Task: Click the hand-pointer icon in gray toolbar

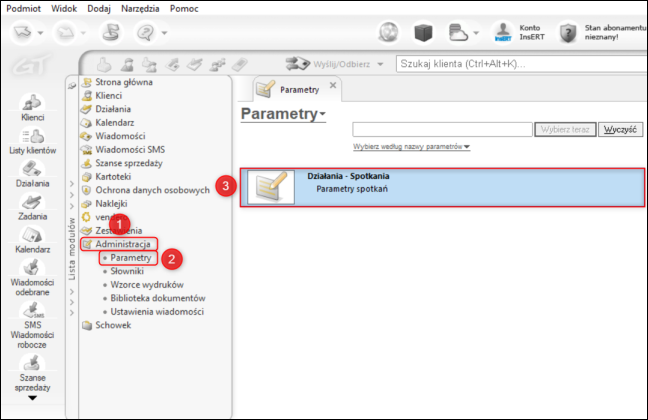Action: tap(104, 64)
